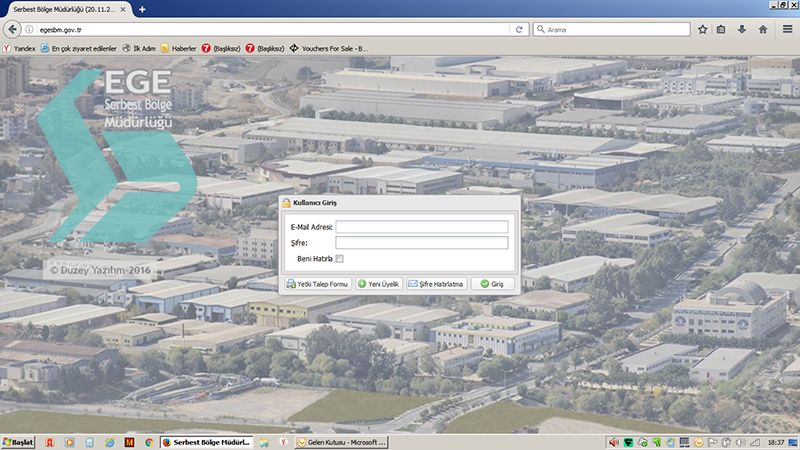Click the back navigation arrow

click(12, 29)
